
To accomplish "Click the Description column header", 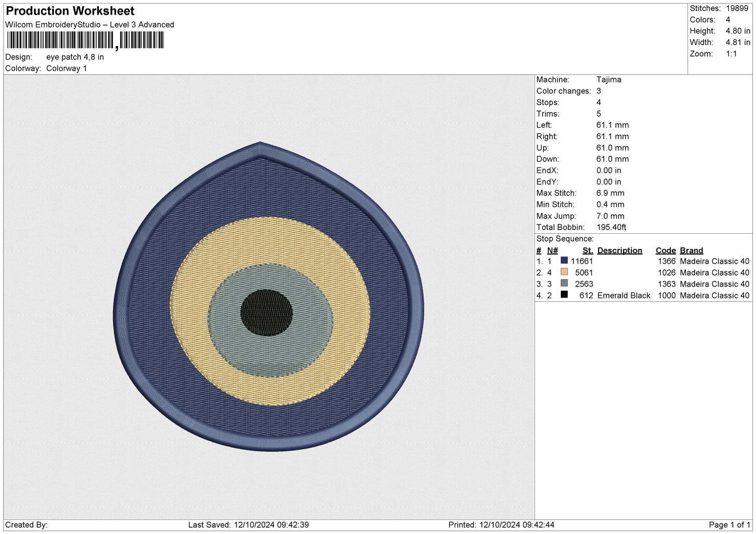I will 619,251.
